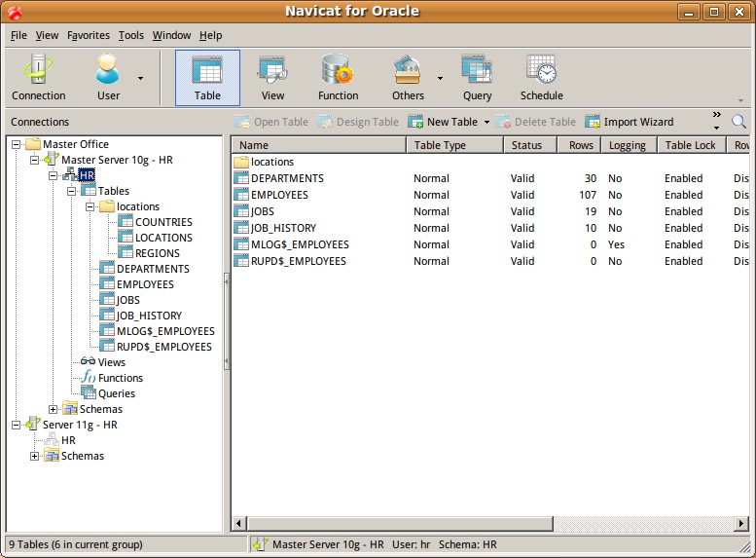Image resolution: width=756 pixels, height=558 pixels.
Task: Collapse Master Server 10g - HR node
Action: tap(34, 160)
